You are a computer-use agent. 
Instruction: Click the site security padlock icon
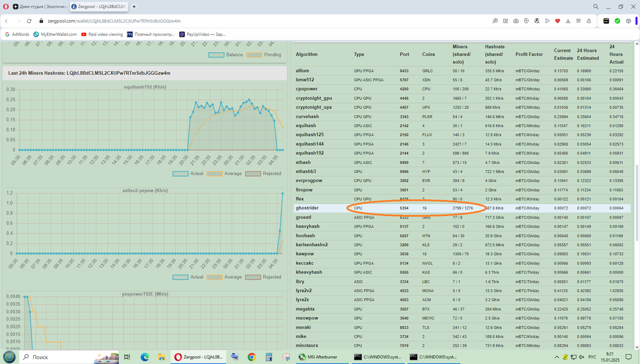[x=42, y=21]
